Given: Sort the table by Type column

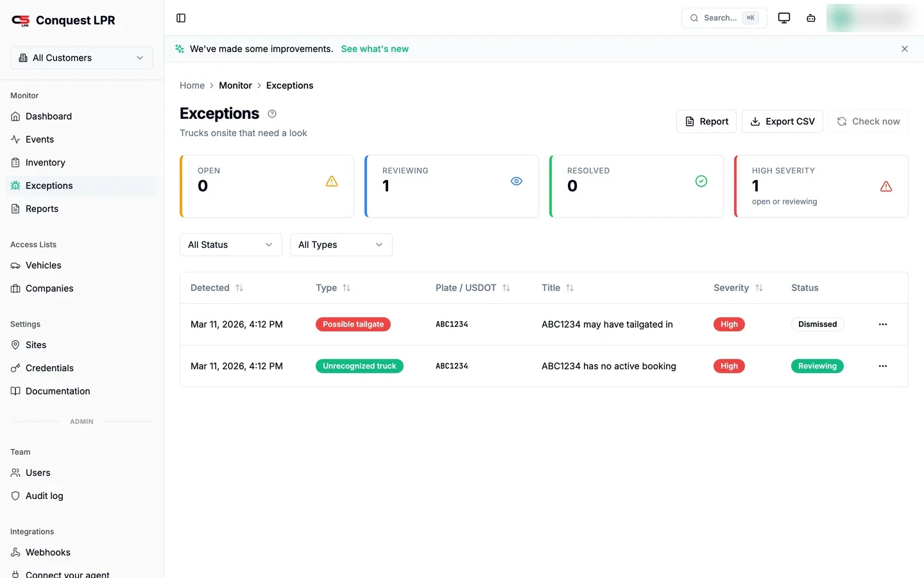Looking at the screenshot, I should tap(333, 288).
